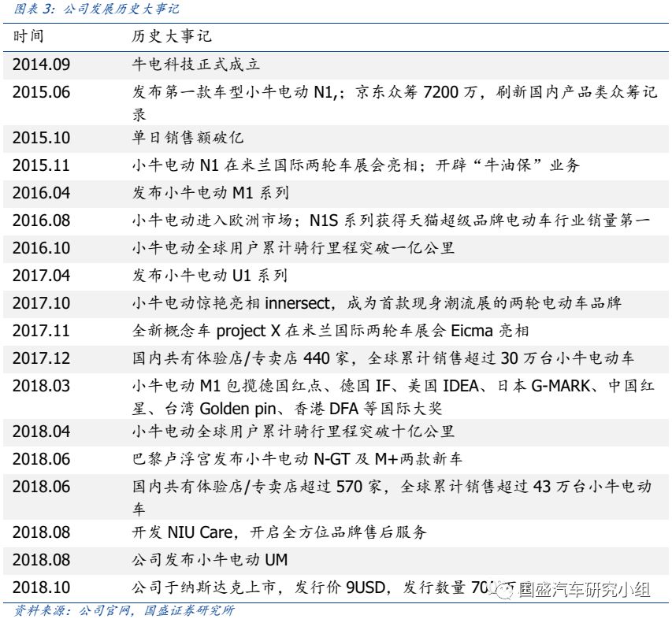Click the date cell 2015.10
This screenshot has width=672, height=619.
click(41, 138)
